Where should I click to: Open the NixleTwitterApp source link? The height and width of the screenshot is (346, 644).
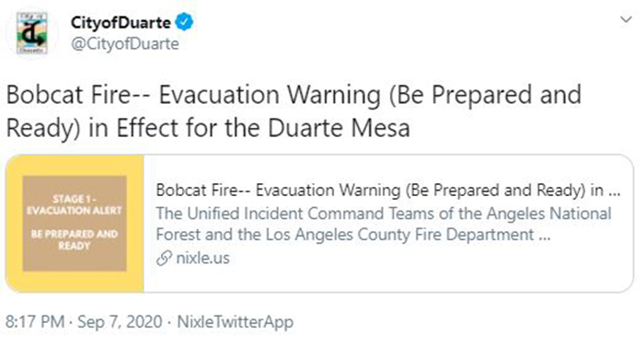pos(236,322)
